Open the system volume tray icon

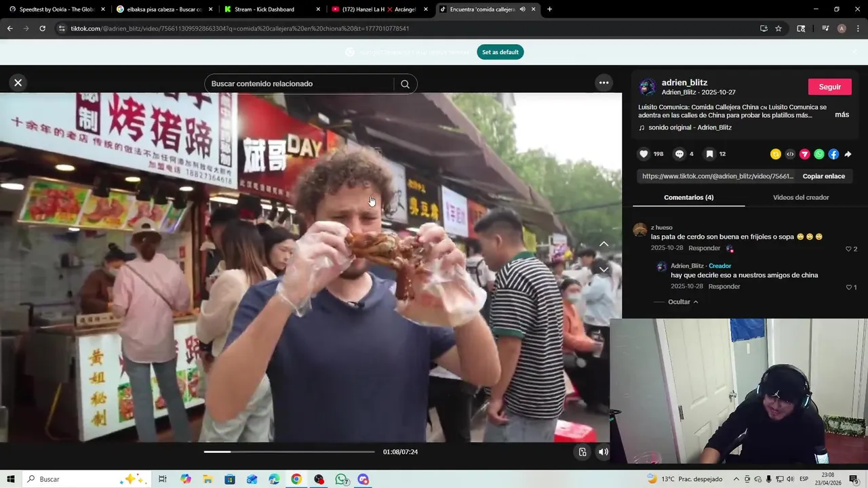pyautogui.click(x=790, y=479)
